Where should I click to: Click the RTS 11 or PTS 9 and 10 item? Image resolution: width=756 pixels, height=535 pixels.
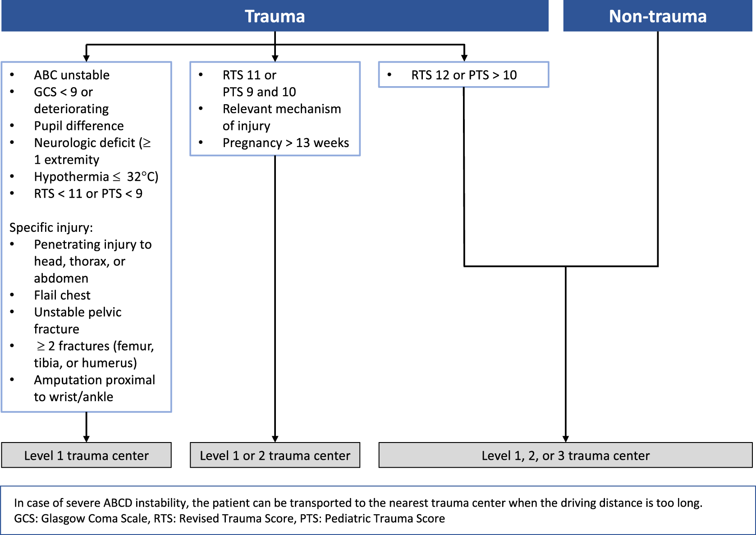(259, 83)
